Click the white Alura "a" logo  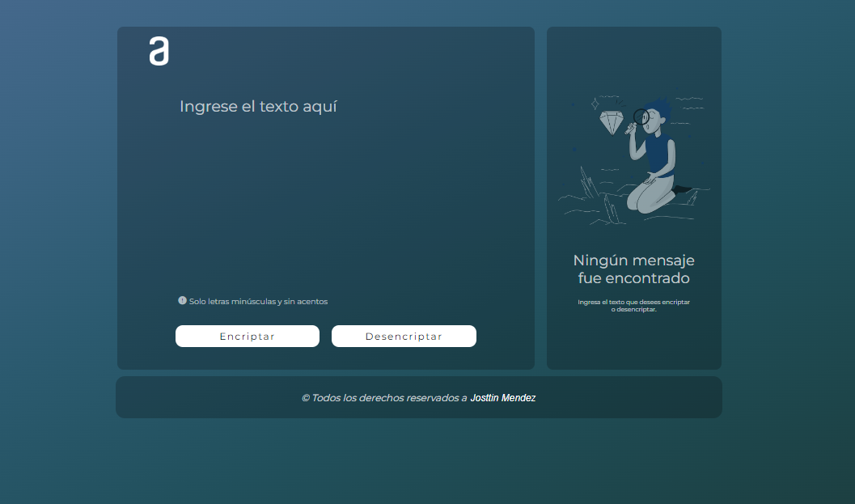(x=159, y=51)
